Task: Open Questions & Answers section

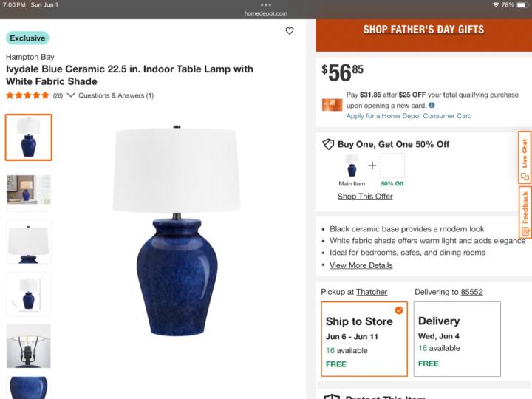Action: point(116,95)
